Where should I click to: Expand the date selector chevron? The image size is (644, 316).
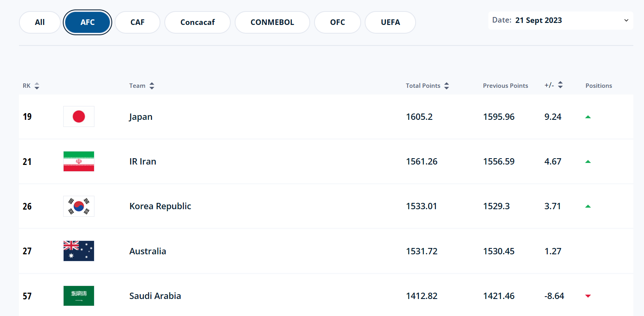626,21
